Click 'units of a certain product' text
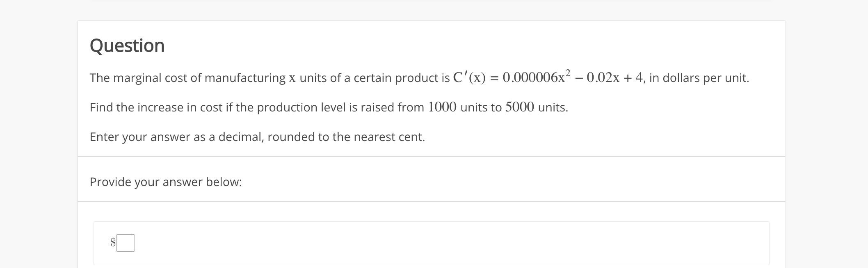The width and height of the screenshot is (868, 268). coord(374,78)
